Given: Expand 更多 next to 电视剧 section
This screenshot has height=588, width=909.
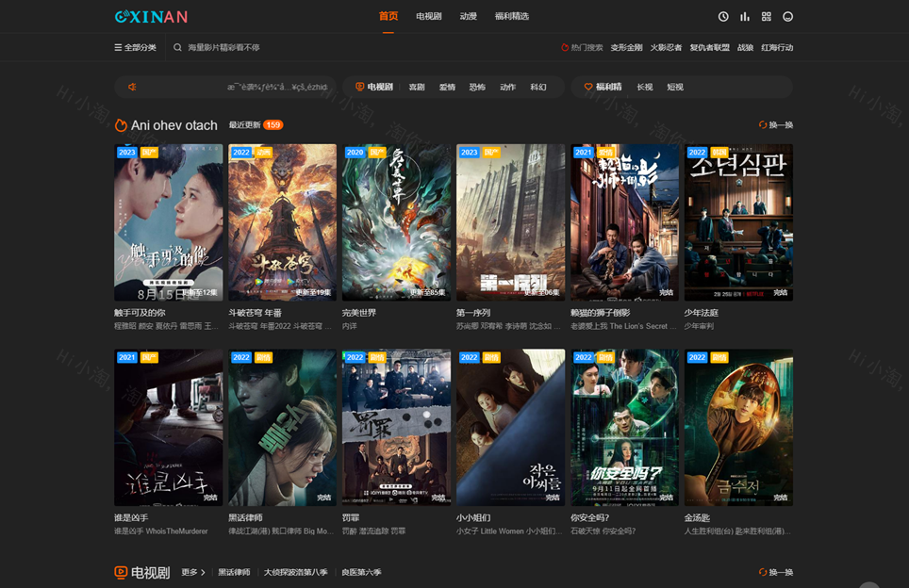Looking at the screenshot, I should click(193, 572).
